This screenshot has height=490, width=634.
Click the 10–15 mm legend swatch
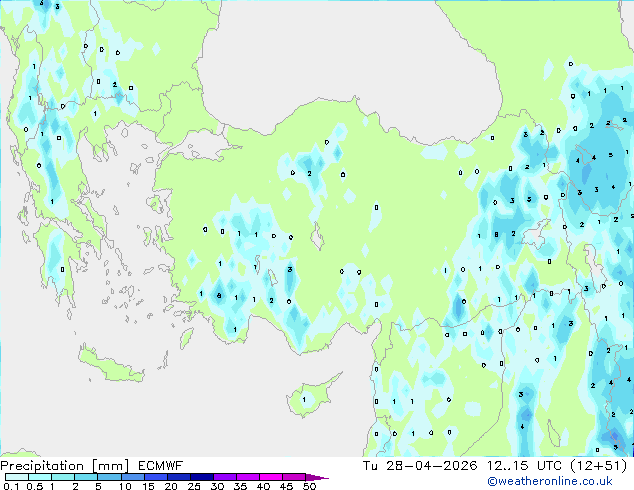tap(132, 477)
